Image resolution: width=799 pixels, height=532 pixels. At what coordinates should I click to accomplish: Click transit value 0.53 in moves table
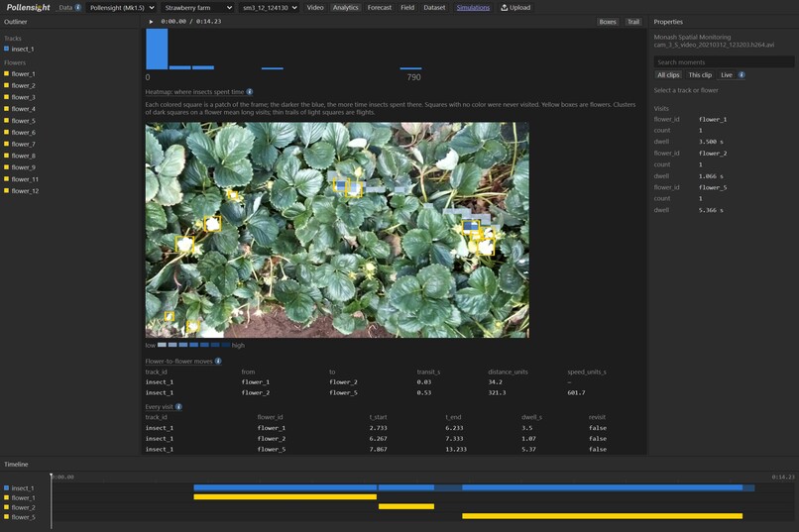point(424,392)
